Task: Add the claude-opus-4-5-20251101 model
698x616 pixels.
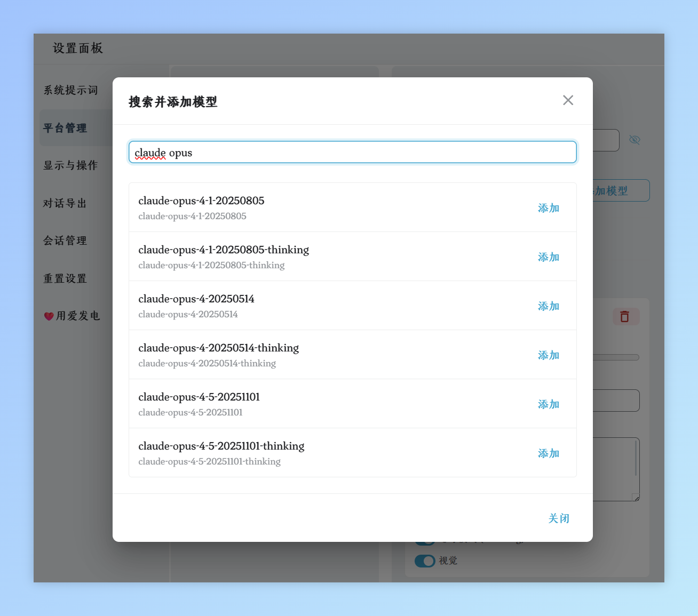Action: [548, 404]
